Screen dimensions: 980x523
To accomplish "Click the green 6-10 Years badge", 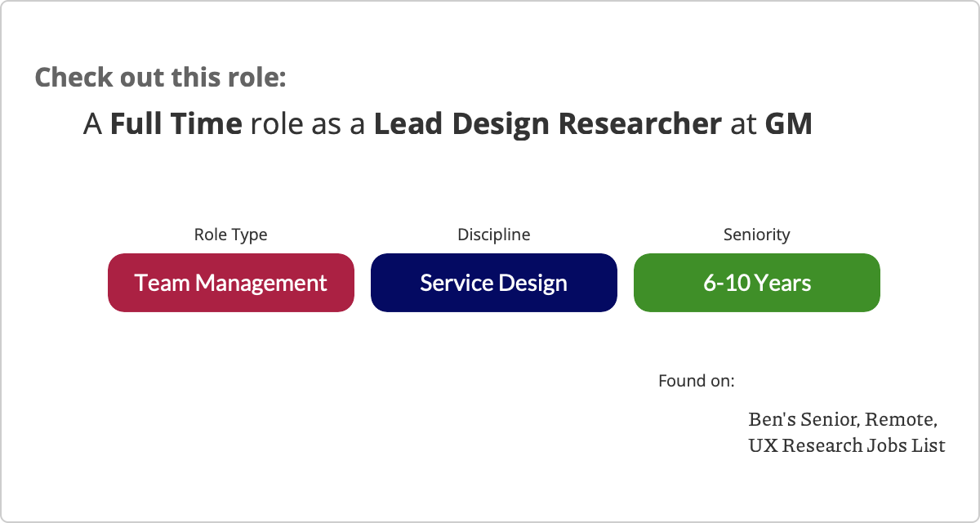I will click(x=757, y=283).
